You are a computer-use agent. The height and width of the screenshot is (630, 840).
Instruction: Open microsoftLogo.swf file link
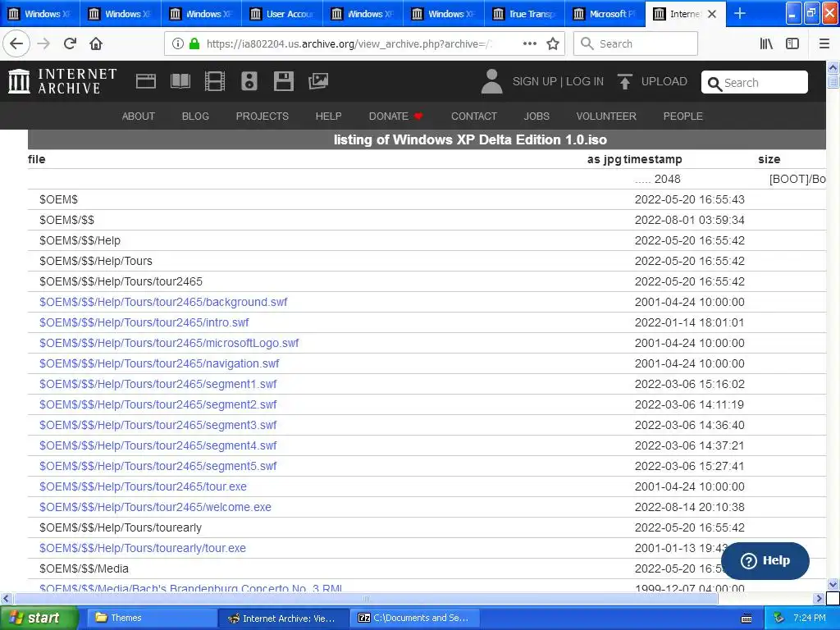click(x=169, y=343)
